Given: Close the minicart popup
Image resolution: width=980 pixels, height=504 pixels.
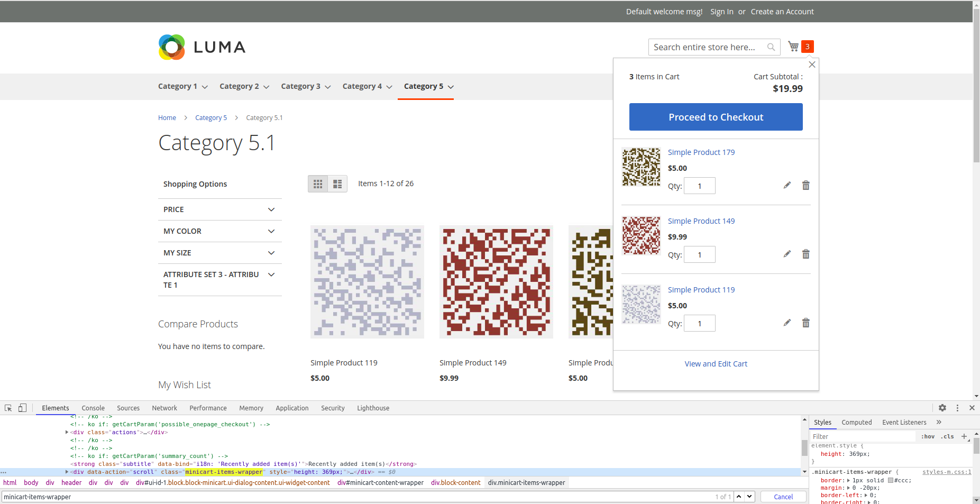Looking at the screenshot, I should (812, 65).
